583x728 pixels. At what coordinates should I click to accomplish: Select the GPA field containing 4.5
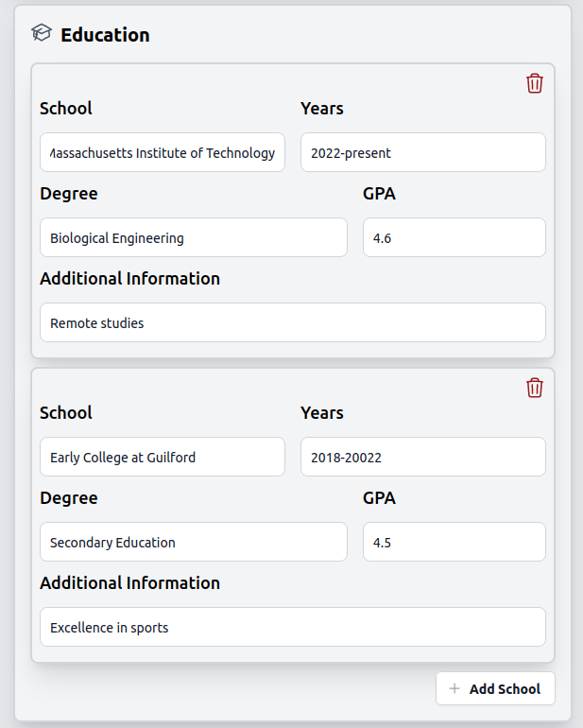tap(454, 543)
